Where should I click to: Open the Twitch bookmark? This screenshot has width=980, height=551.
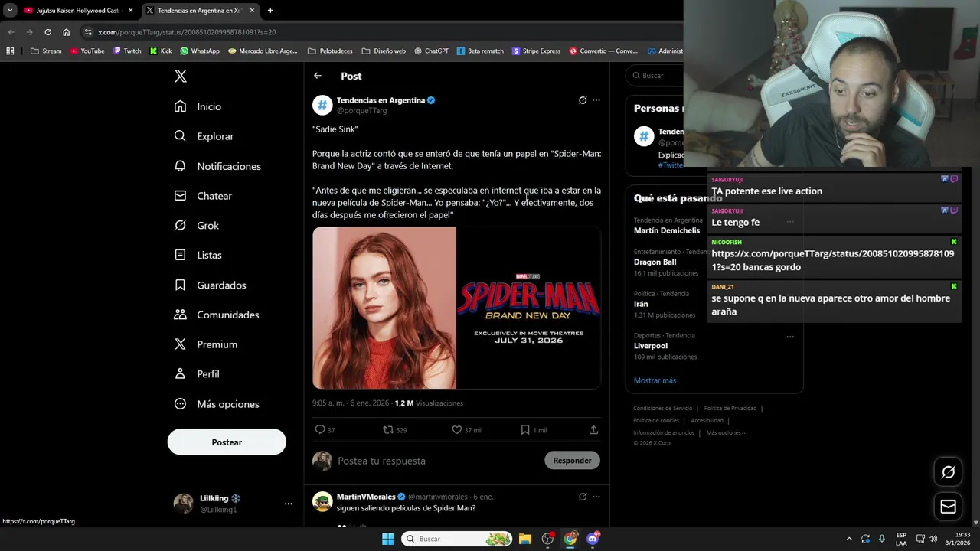[127, 51]
